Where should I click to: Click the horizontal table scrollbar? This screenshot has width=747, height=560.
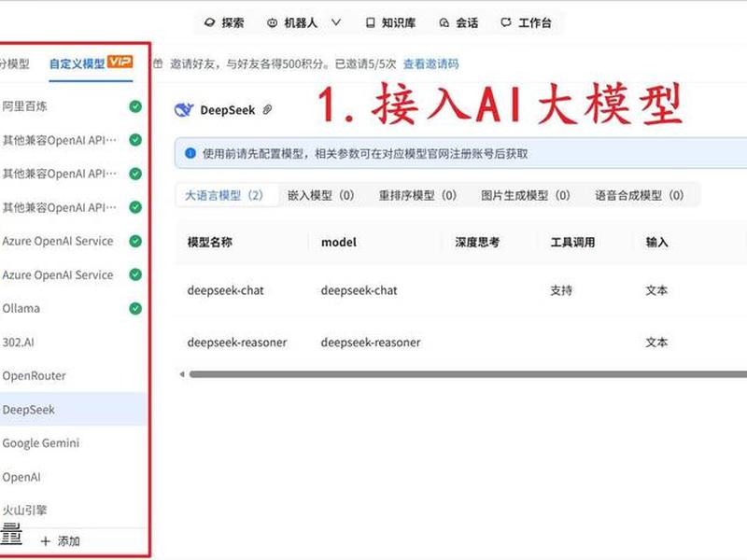[x=468, y=374]
